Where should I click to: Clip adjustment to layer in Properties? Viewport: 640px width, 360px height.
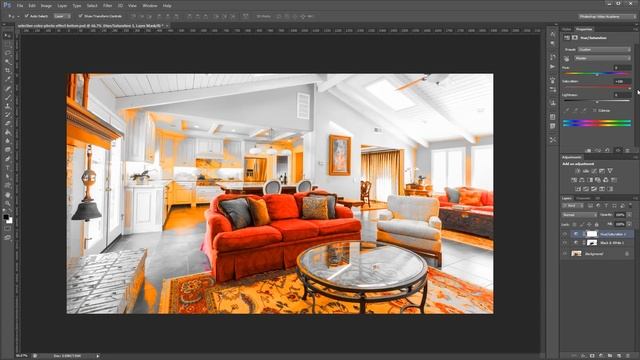588,150
